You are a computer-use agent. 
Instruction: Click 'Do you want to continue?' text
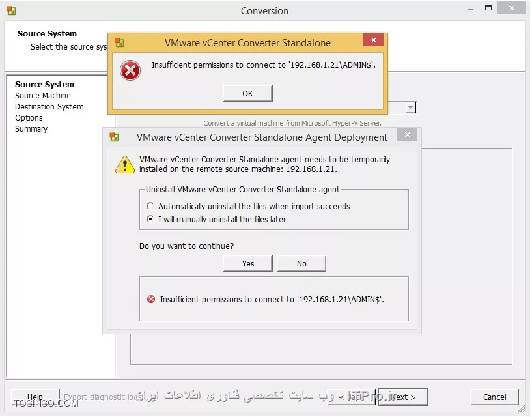point(186,246)
